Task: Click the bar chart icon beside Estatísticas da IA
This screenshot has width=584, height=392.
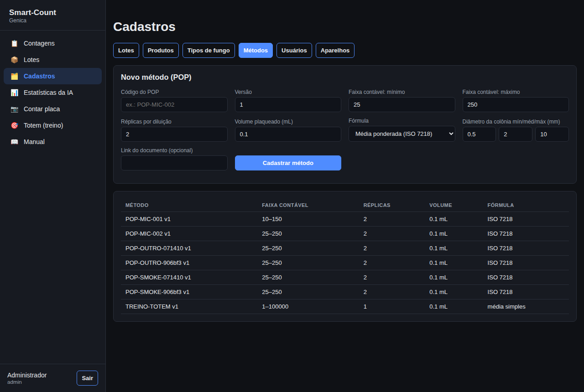Action: (x=15, y=93)
